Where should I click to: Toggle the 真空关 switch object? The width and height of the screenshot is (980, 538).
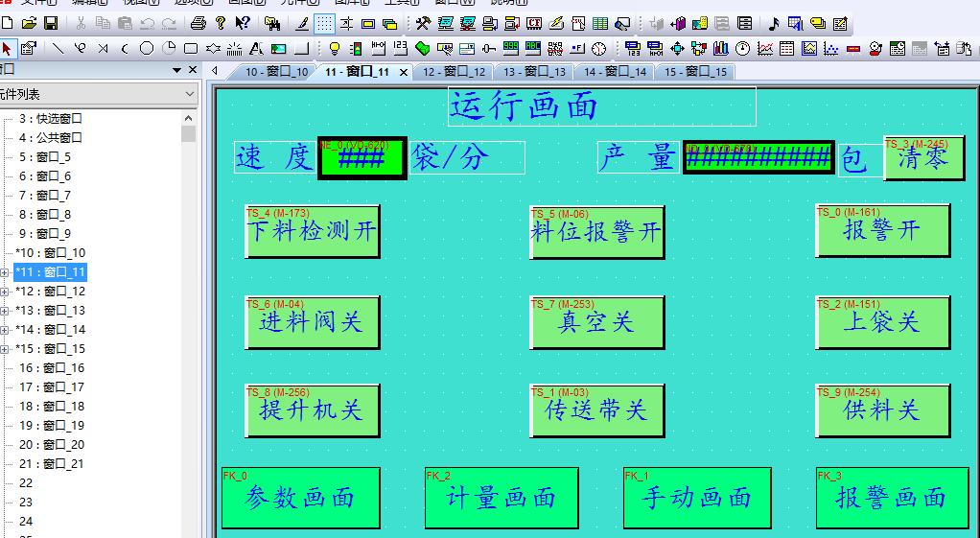596,322
